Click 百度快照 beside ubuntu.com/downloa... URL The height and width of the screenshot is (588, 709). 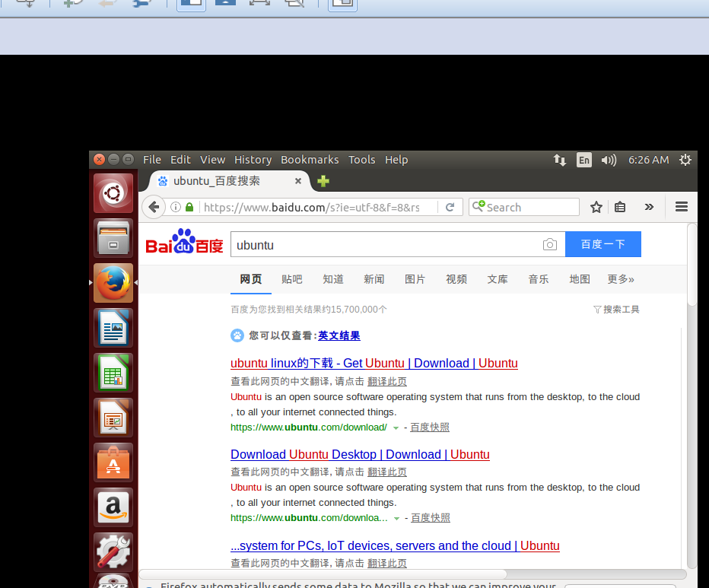(x=431, y=517)
